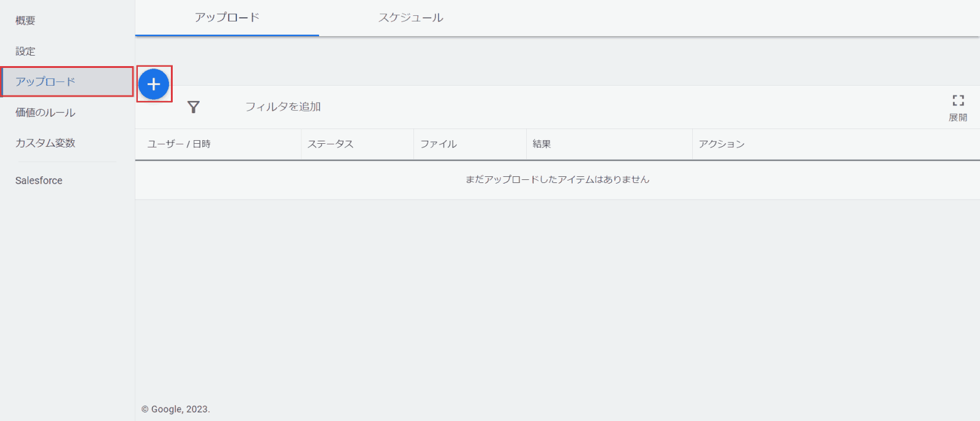Click the expand fullscreen icon
This screenshot has height=421, width=980.
click(x=958, y=100)
